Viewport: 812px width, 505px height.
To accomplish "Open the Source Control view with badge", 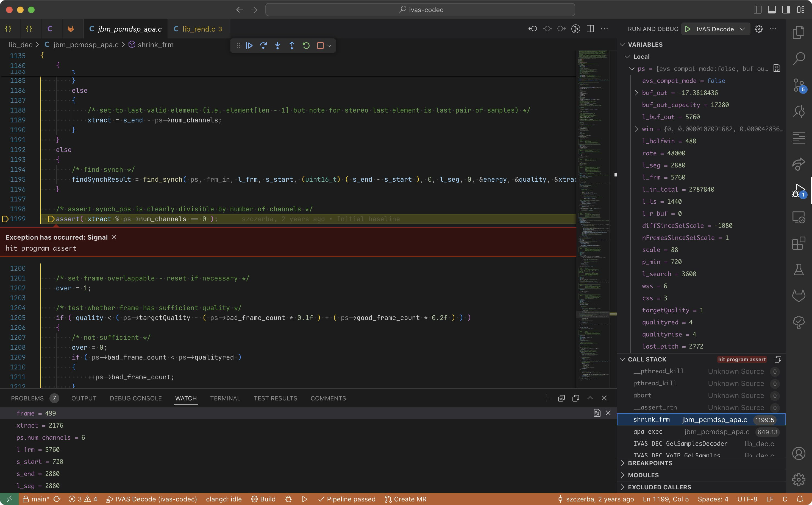I will (798, 86).
